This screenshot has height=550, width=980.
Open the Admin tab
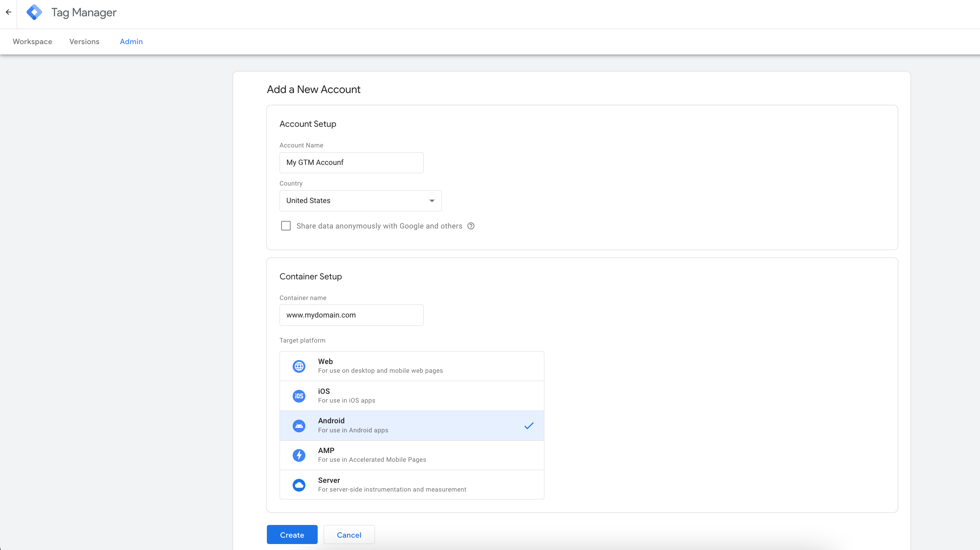pyautogui.click(x=131, y=41)
